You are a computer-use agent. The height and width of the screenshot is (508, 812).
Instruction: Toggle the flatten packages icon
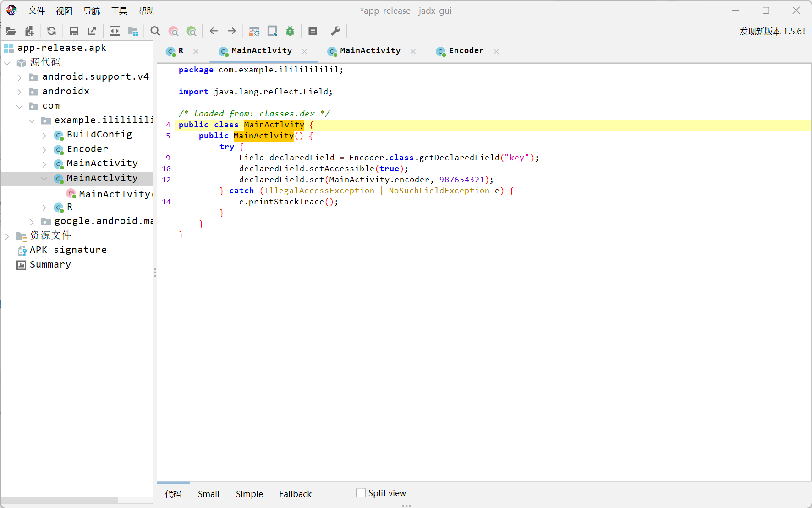tap(133, 31)
